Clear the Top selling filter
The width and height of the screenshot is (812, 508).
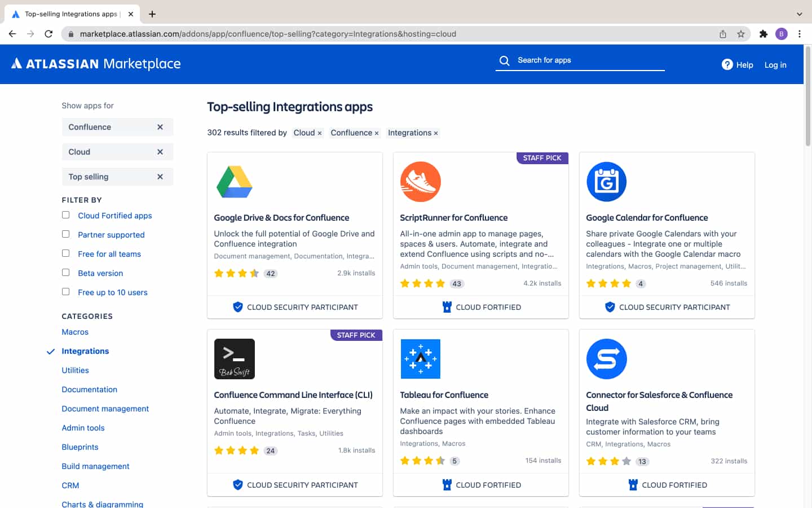160,176
